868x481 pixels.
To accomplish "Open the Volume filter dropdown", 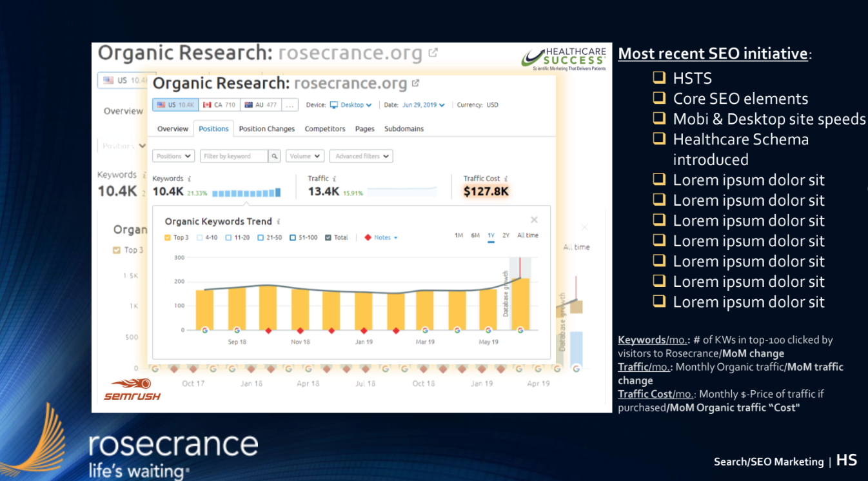I will pos(305,156).
